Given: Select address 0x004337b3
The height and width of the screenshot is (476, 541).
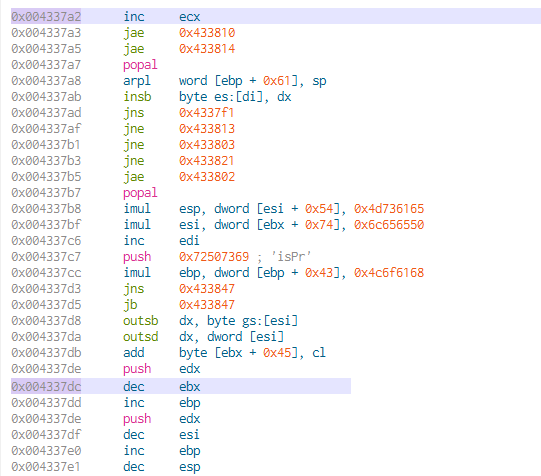Looking at the screenshot, I should (46, 161).
